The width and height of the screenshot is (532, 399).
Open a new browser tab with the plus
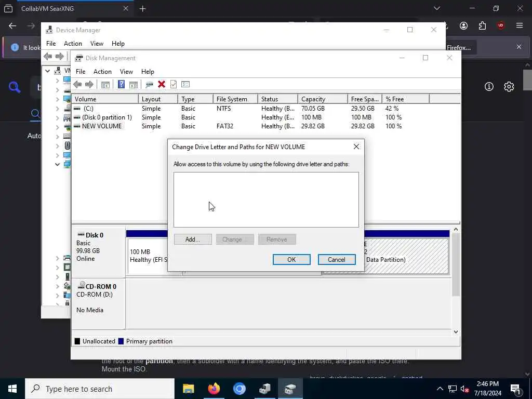[142, 9]
